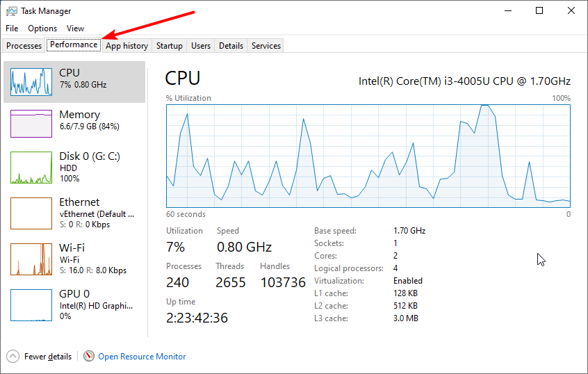Select Disk 0 (G: C:) label
Screen dimensions: 588x374
tap(90, 156)
